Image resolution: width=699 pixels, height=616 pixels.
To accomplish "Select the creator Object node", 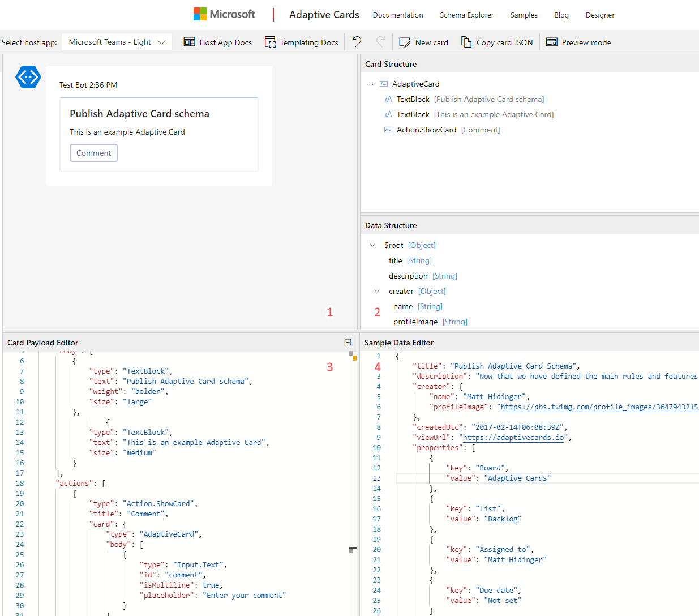I will (x=417, y=291).
